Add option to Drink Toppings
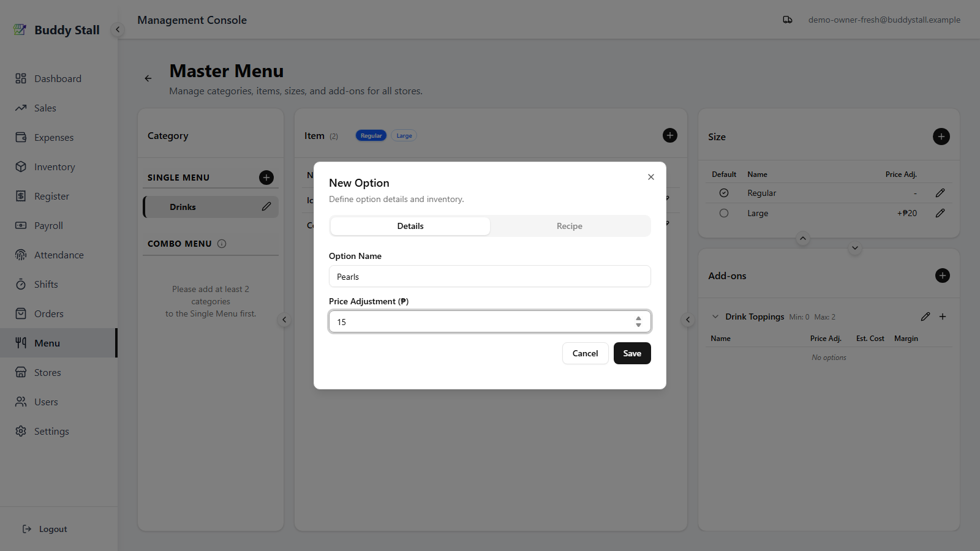 click(943, 317)
